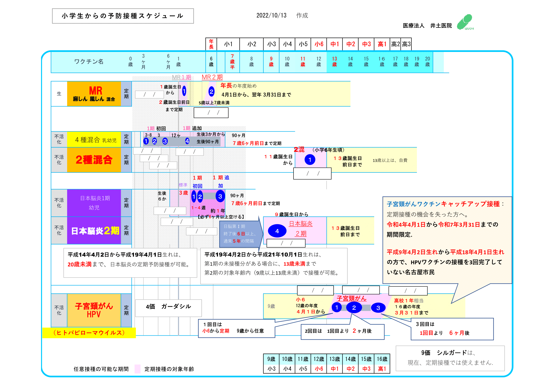This screenshot has height=392, width=555.
Task: Click the MR 1期 date entry box
Action: 149,94
